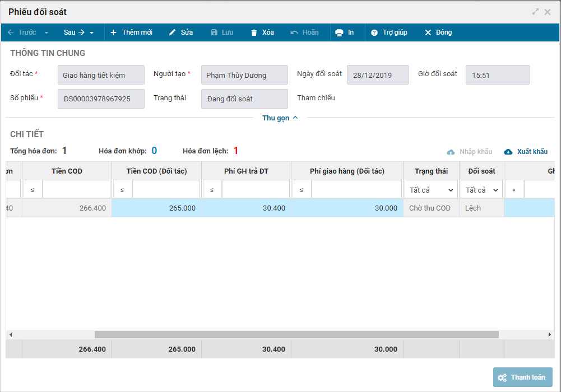The width and height of the screenshot is (561, 392).
Task: Sort by Phí GH trả ĐT column header
Action: coord(246,171)
